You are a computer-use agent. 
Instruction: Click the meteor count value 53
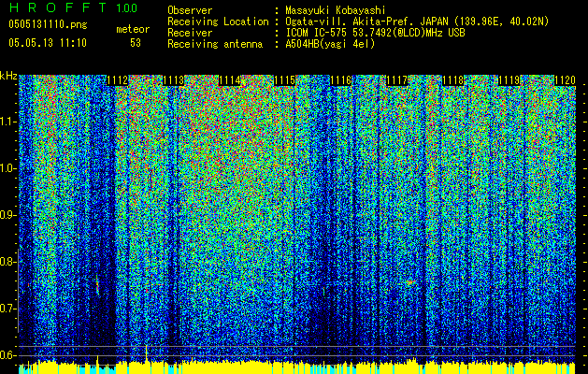(x=136, y=43)
